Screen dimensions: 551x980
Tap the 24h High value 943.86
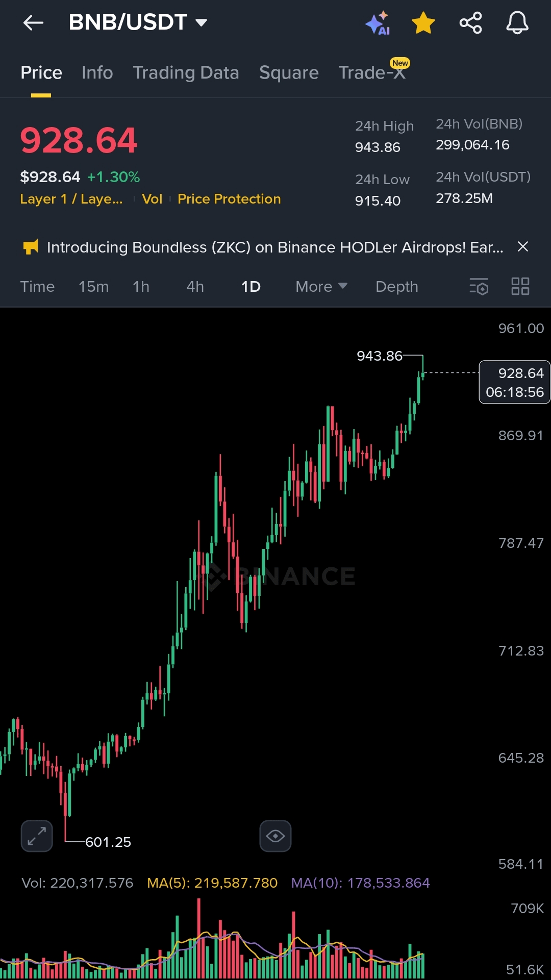pos(378,147)
